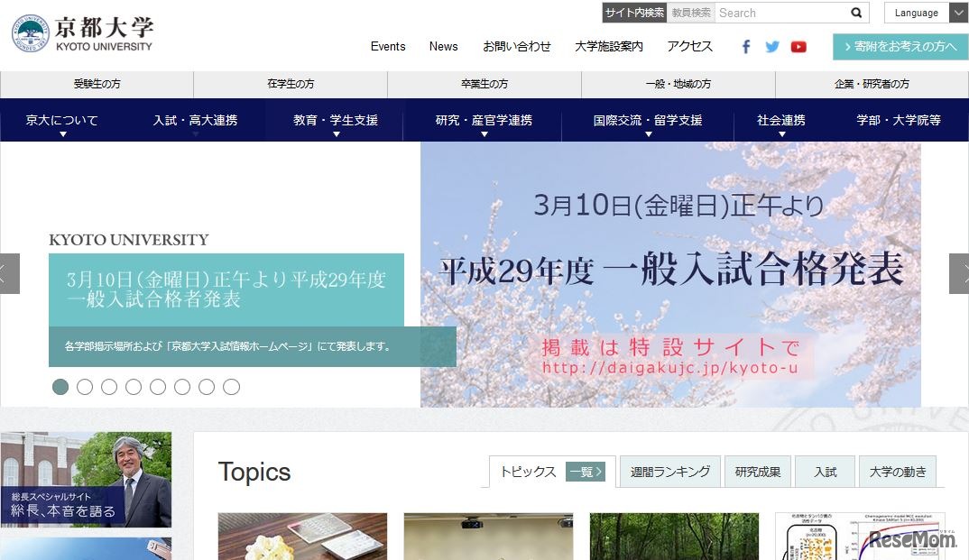Expand the 京大について menu

[62, 121]
